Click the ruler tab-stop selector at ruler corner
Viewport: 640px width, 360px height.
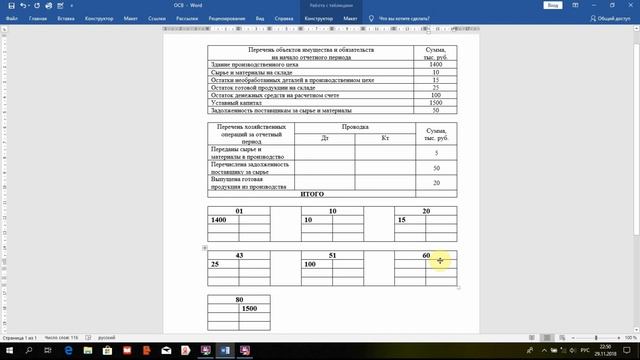(4, 29)
